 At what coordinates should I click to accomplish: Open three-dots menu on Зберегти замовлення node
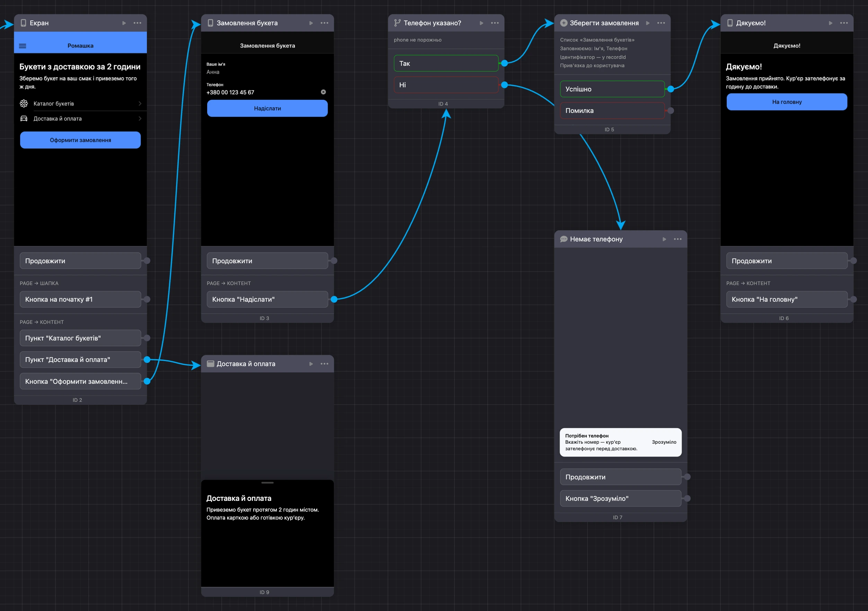pos(661,23)
